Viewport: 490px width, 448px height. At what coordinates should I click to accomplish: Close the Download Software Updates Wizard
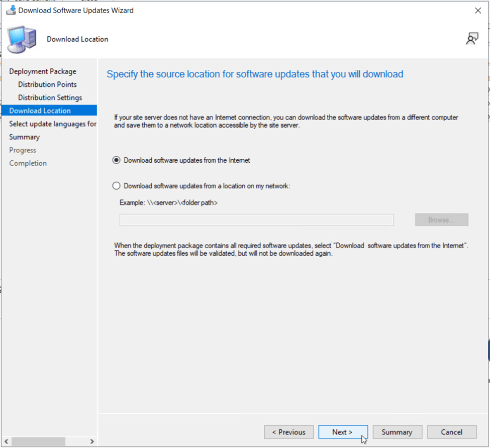pos(477,11)
